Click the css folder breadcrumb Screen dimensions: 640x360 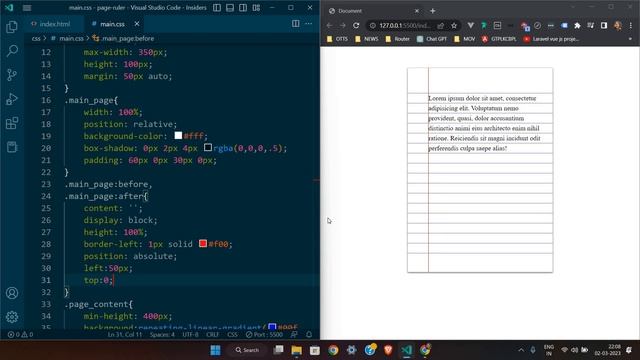(36, 38)
